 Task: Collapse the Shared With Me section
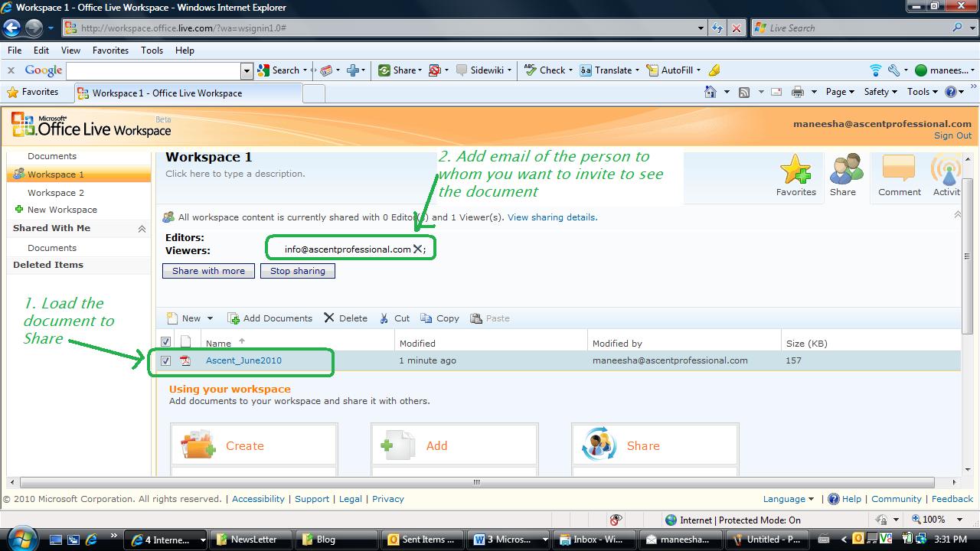coord(142,227)
